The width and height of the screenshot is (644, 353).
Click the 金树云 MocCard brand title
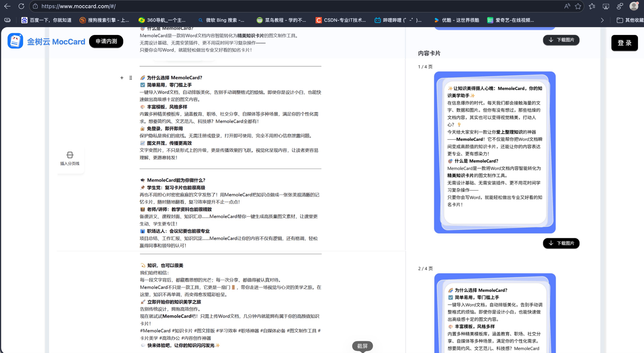[x=56, y=42]
